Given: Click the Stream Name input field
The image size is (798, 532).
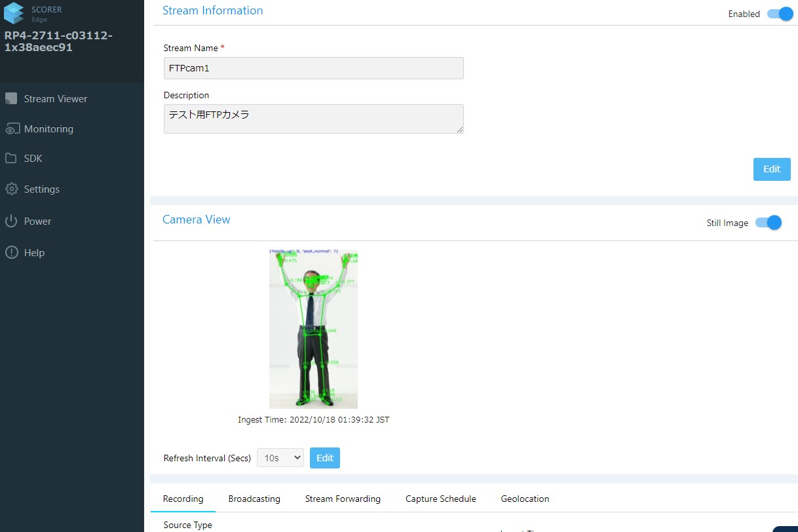Looking at the screenshot, I should coord(313,68).
